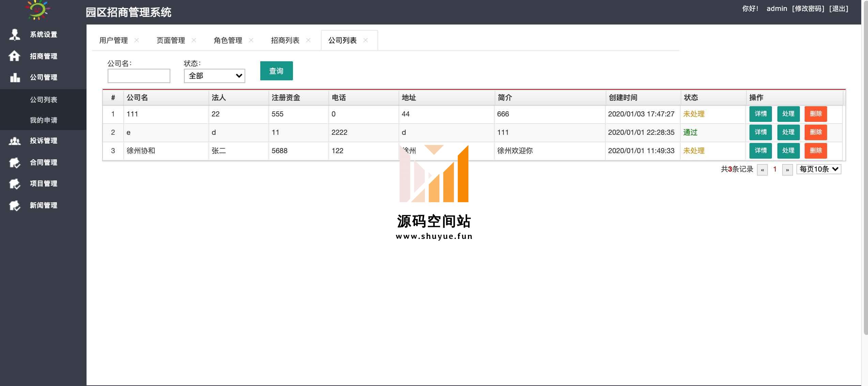Close the 招商列表 tab

[x=308, y=40]
